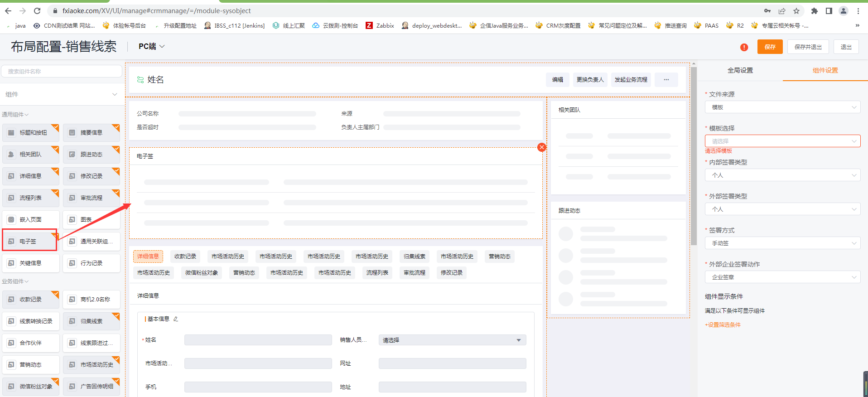This screenshot has width=868, height=397.
Task: Click the 行为记录 component icon
Action: click(72, 263)
